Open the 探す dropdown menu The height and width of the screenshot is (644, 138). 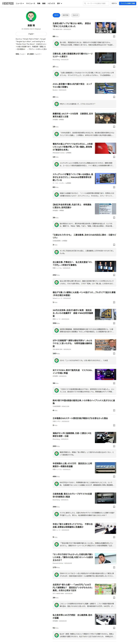click(x=60, y=4)
